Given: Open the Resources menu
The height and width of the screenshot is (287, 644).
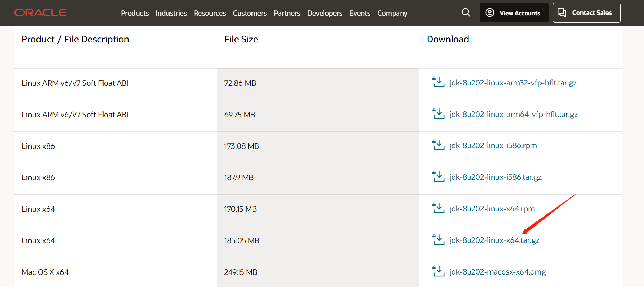Looking at the screenshot, I should pos(210,13).
